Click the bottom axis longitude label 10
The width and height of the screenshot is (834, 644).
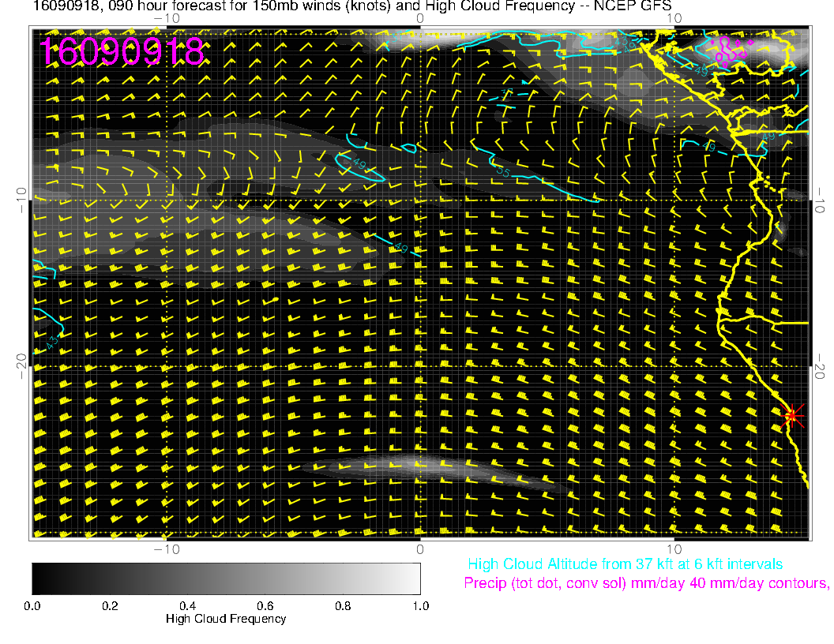point(674,549)
